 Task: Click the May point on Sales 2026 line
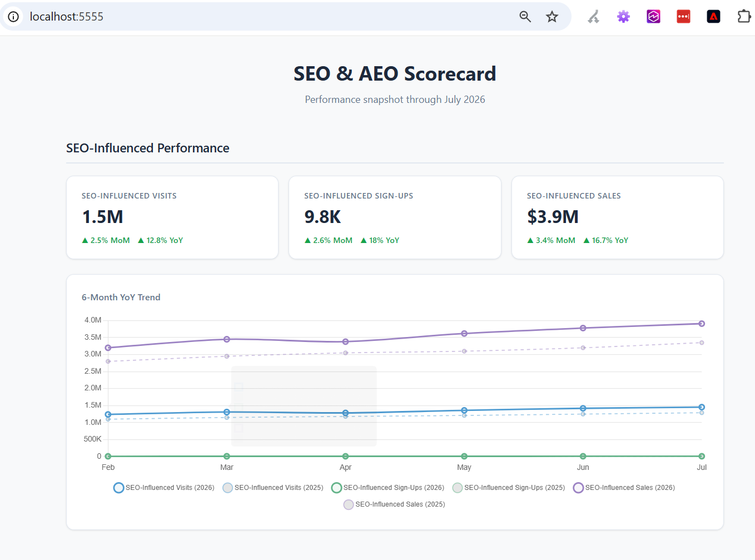click(x=464, y=334)
